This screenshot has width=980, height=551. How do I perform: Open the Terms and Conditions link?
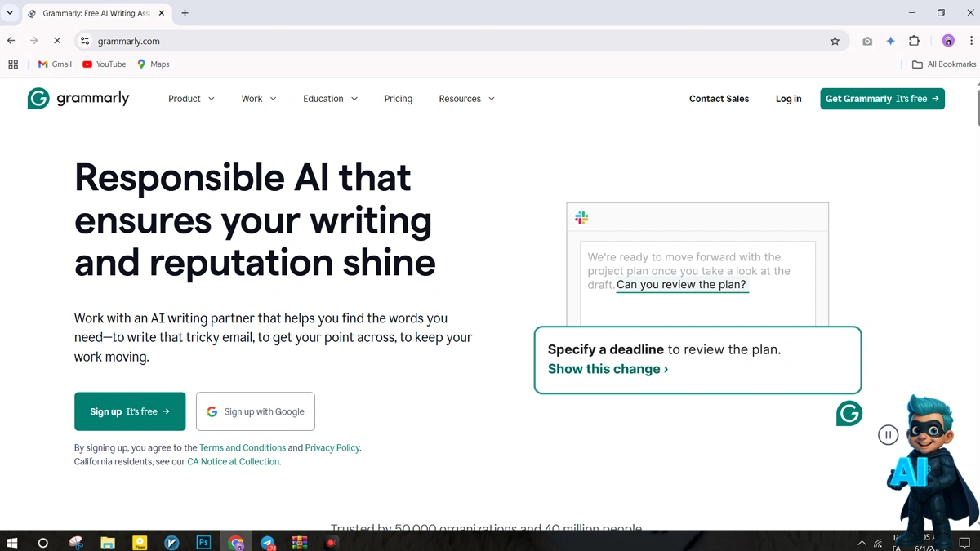coord(243,448)
